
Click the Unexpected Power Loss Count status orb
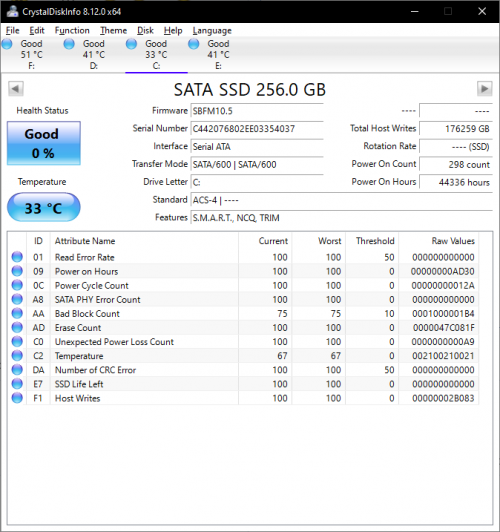tap(17, 341)
